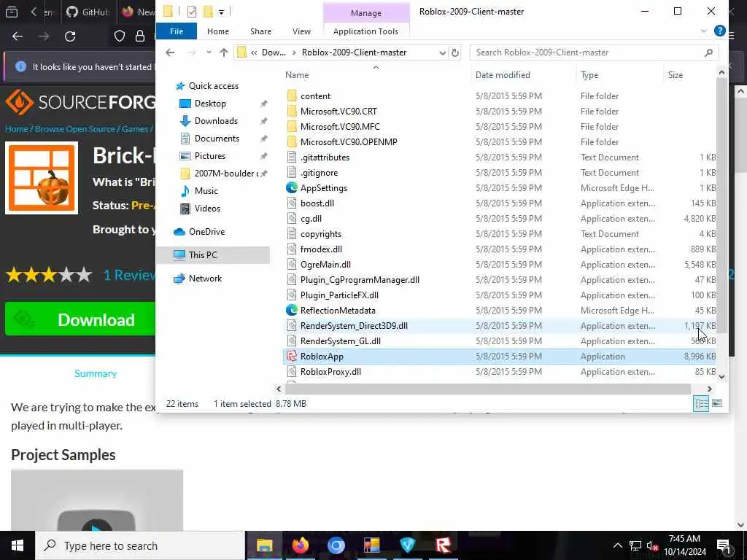
Task: Open recent locations dropdown arrow
Action: click(209, 52)
